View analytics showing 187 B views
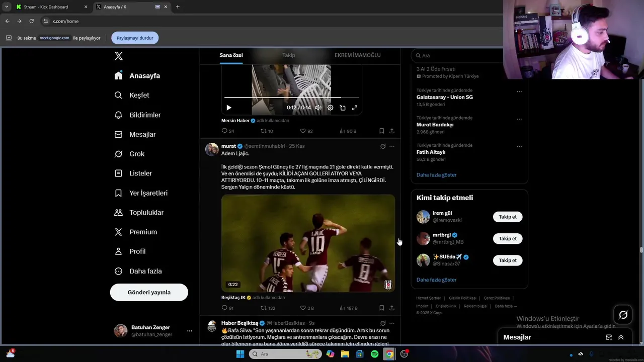This screenshot has width=644, height=362. pos(348,308)
